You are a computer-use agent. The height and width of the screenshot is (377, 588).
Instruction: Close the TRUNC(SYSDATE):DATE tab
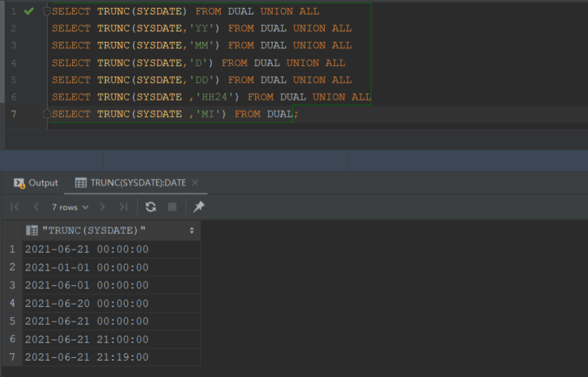[195, 183]
